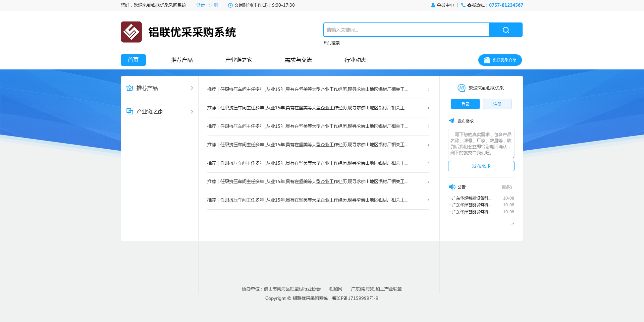
Task: Click the magnifier search button
Action: 505,30
